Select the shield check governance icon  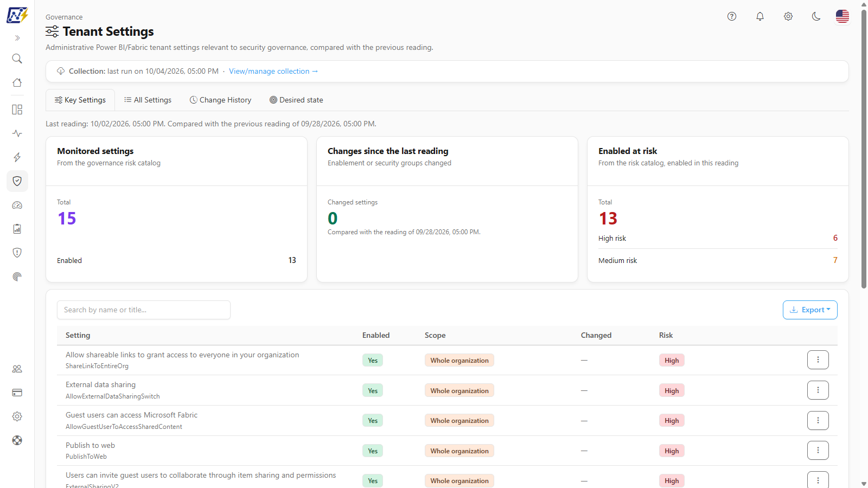(17, 181)
